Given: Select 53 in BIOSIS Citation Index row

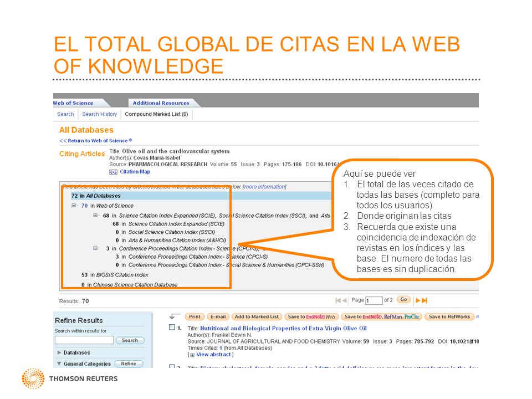Looking at the screenshot, I should coord(115,275).
